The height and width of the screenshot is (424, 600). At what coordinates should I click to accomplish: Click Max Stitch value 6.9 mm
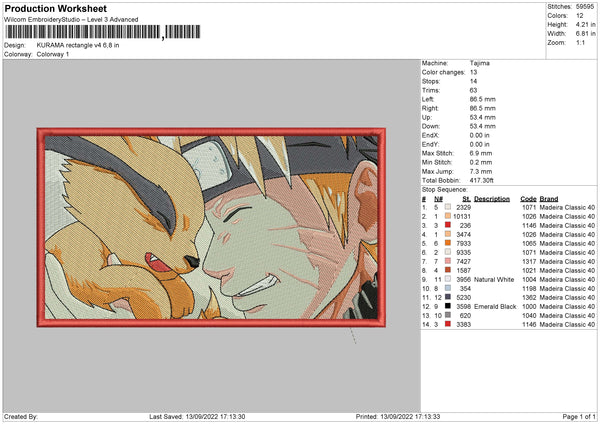click(x=481, y=153)
